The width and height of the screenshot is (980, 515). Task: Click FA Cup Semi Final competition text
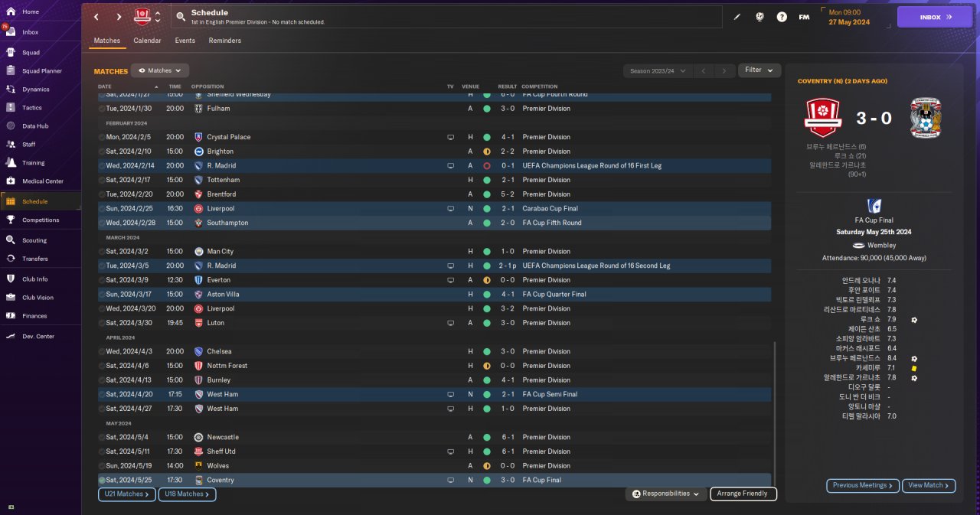pos(550,394)
